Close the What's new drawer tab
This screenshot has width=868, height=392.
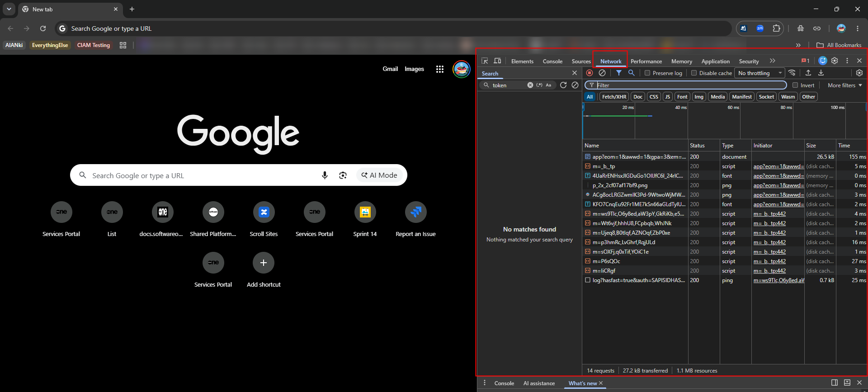(601, 383)
